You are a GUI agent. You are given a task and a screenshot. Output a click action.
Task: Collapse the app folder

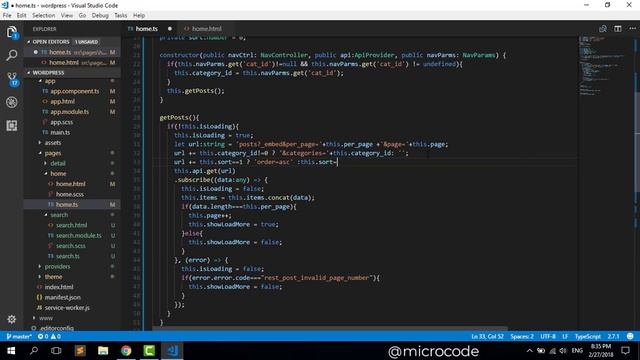(50, 81)
